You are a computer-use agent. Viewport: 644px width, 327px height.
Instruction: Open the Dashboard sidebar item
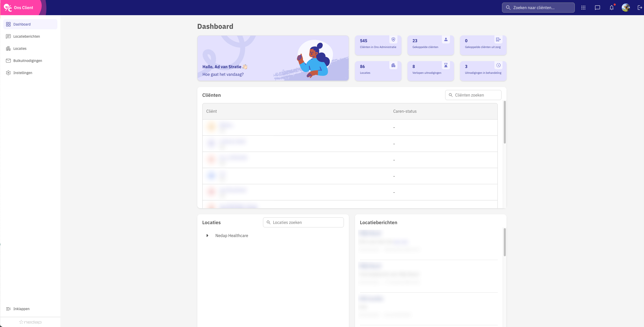pyautogui.click(x=30, y=24)
